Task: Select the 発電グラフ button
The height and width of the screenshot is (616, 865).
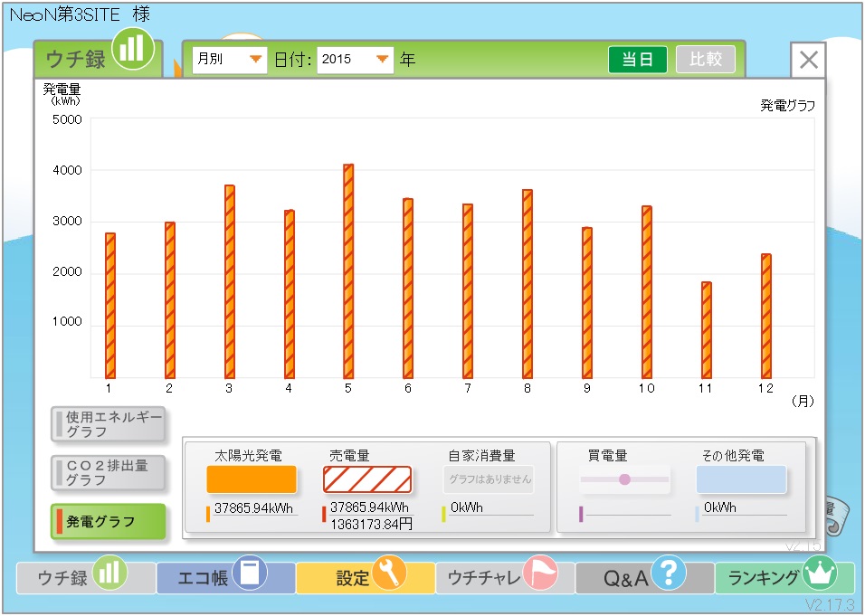Action: [x=109, y=521]
